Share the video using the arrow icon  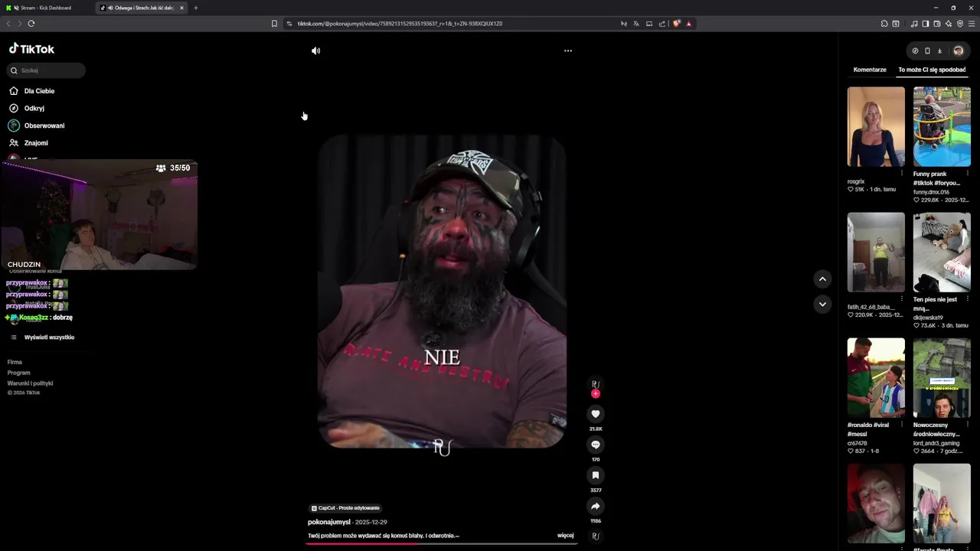[596, 506]
